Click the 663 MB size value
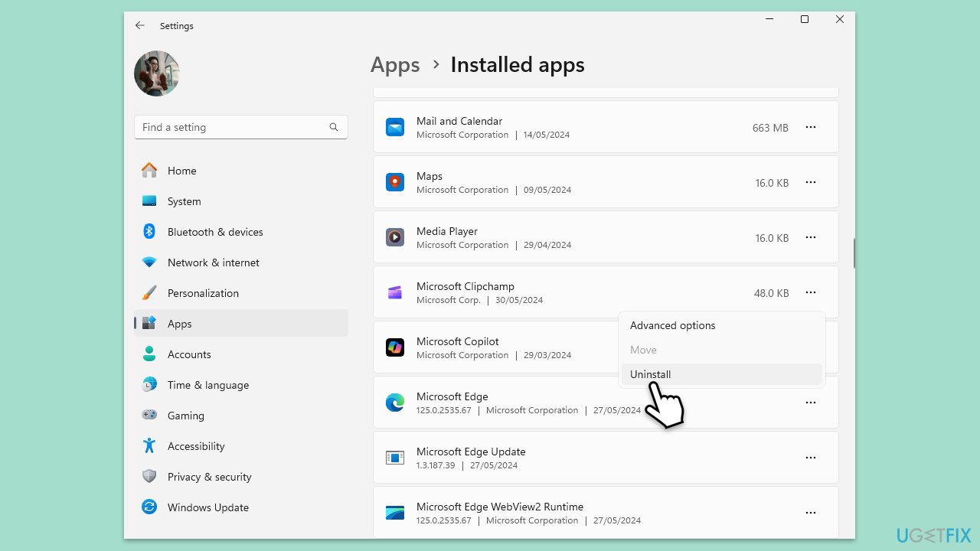This screenshot has height=551, width=980. coord(770,128)
